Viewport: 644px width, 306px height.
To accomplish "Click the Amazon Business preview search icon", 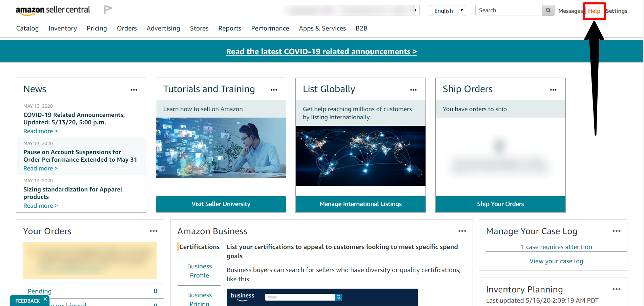I will coord(338,297).
